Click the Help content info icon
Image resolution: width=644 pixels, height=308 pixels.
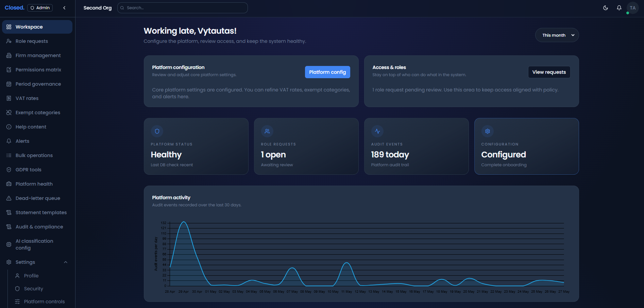point(9,127)
